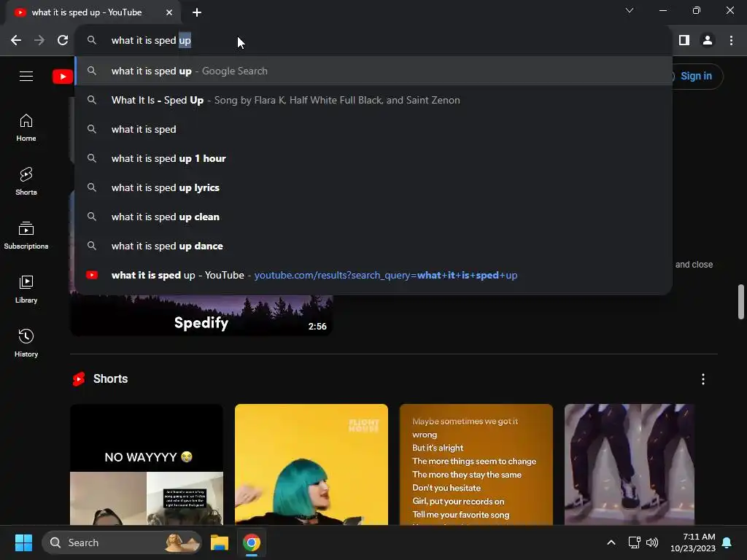Open History in the sidebar
The width and height of the screenshot is (747, 560).
point(26,343)
